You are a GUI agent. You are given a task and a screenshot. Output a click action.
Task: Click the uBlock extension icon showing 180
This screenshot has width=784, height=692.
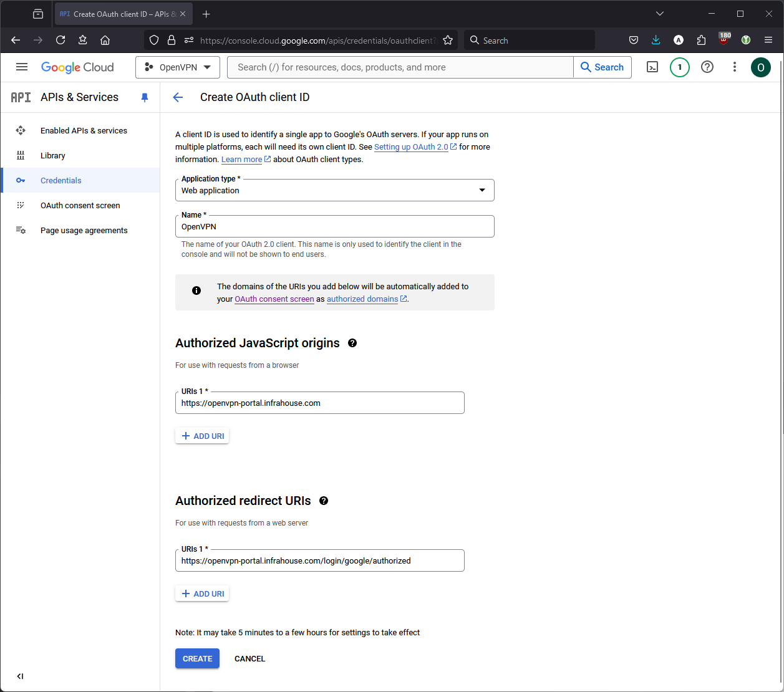click(724, 39)
